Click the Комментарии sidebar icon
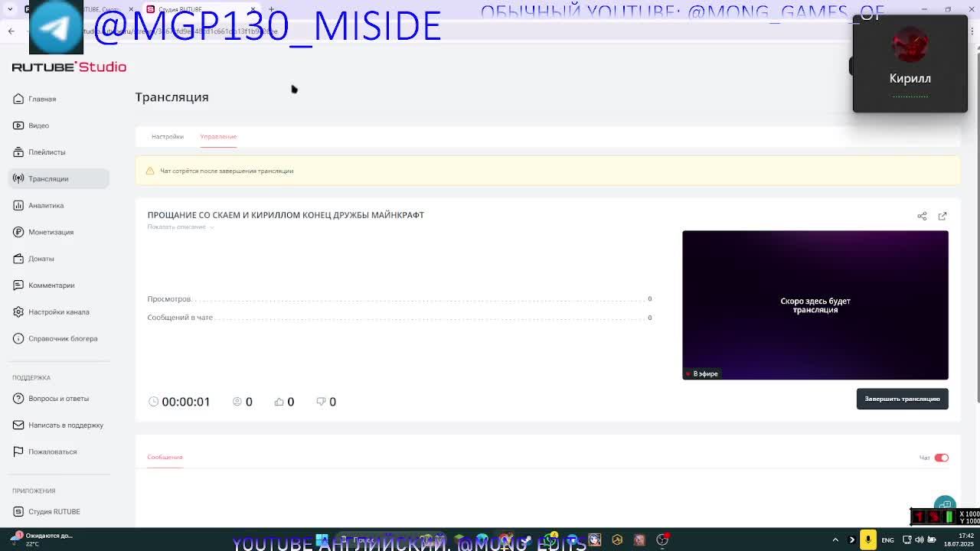 (18, 285)
